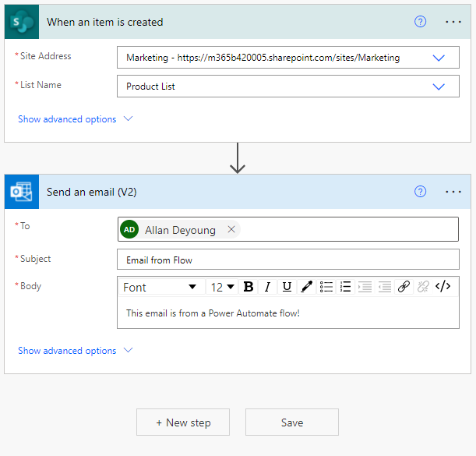Show advanced options for the SharePoint trigger
The width and height of the screenshot is (476, 456).
click(x=76, y=119)
